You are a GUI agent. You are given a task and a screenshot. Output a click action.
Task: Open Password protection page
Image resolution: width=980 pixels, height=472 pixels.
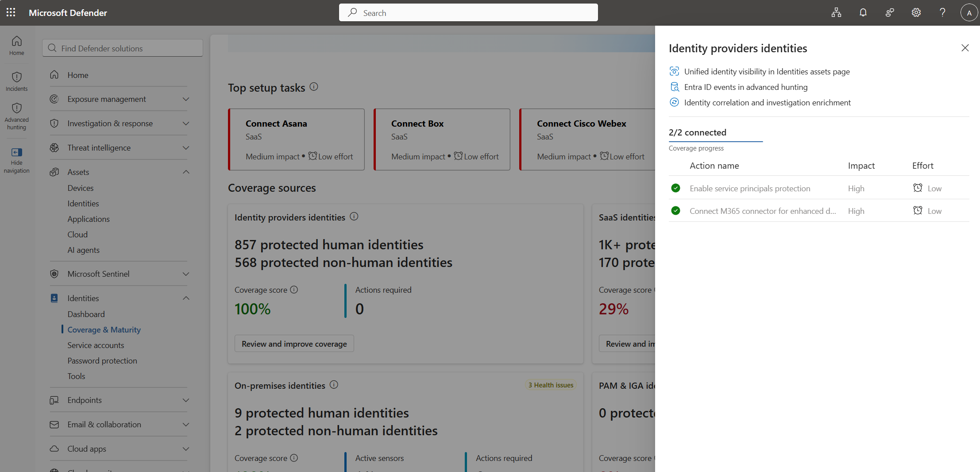coord(102,360)
